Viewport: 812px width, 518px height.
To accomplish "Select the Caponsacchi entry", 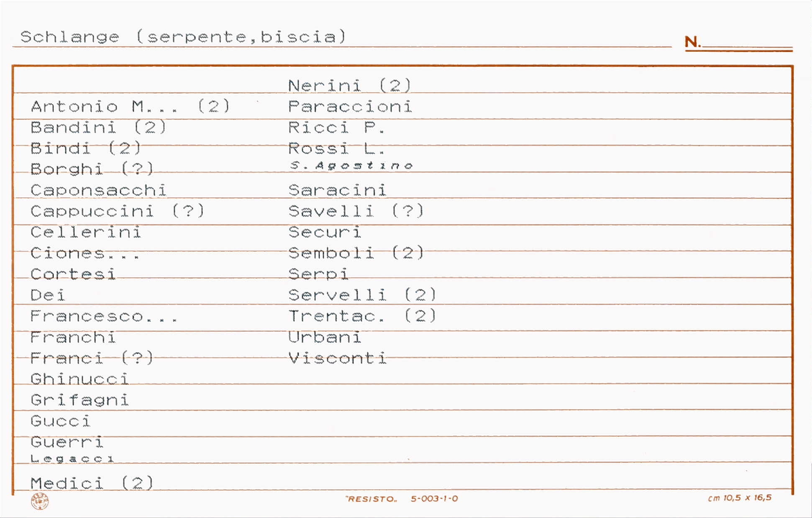I will pos(98,190).
